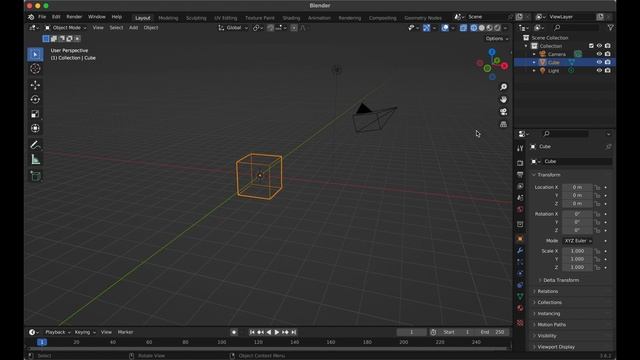Click the Pan view hand icon
The image size is (640, 360).
point(504,99)
